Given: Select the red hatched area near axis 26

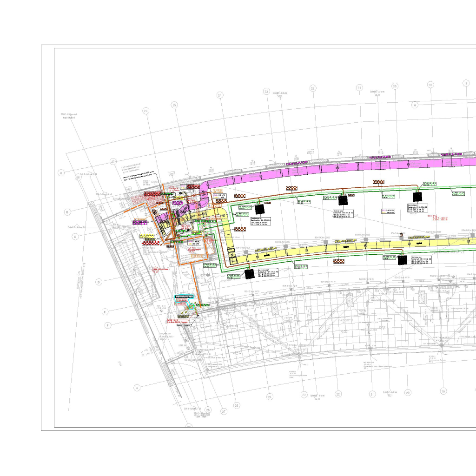Looking at the screenshot, I should [x=139, y=199].
